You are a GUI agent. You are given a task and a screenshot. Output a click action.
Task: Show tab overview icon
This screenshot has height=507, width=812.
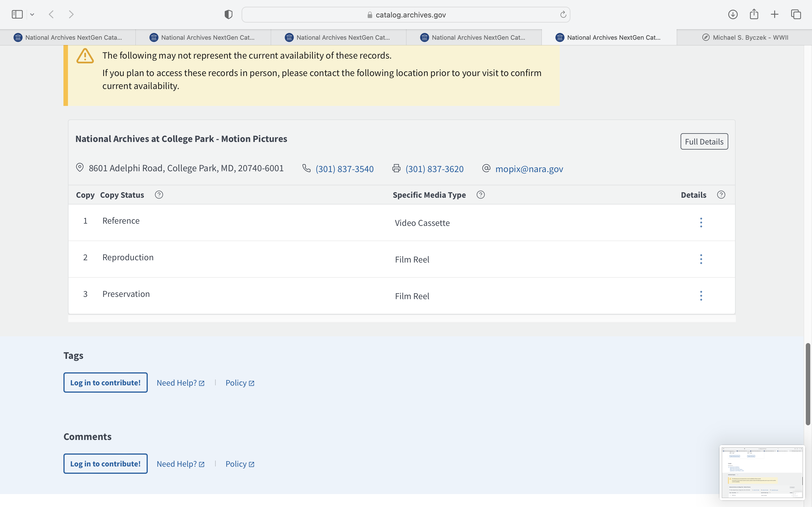796,14
